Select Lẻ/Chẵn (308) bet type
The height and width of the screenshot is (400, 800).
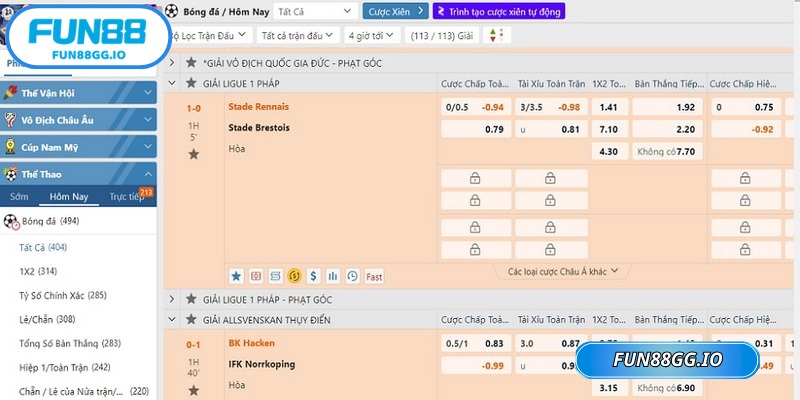(x=47, y=319)
